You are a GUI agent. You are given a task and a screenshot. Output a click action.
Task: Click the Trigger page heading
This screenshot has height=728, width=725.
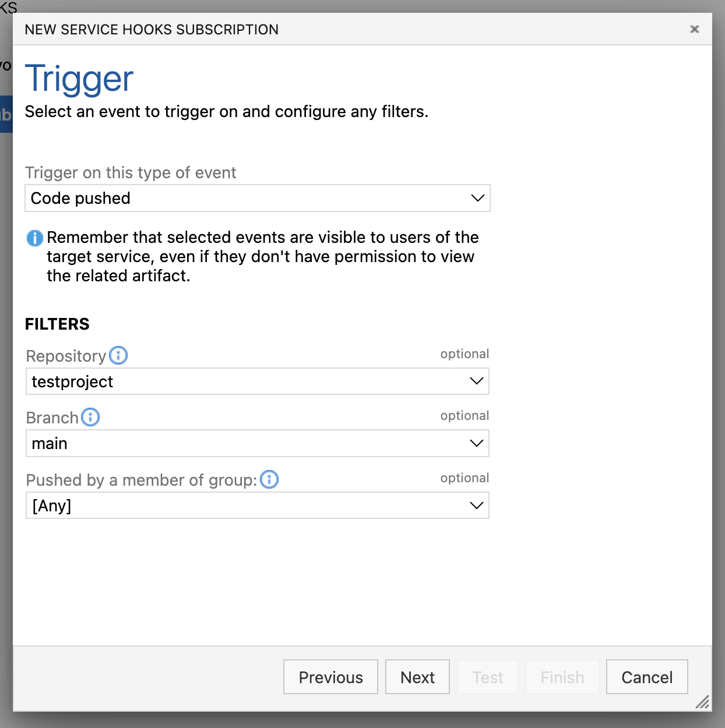click(x=79, y=79)
